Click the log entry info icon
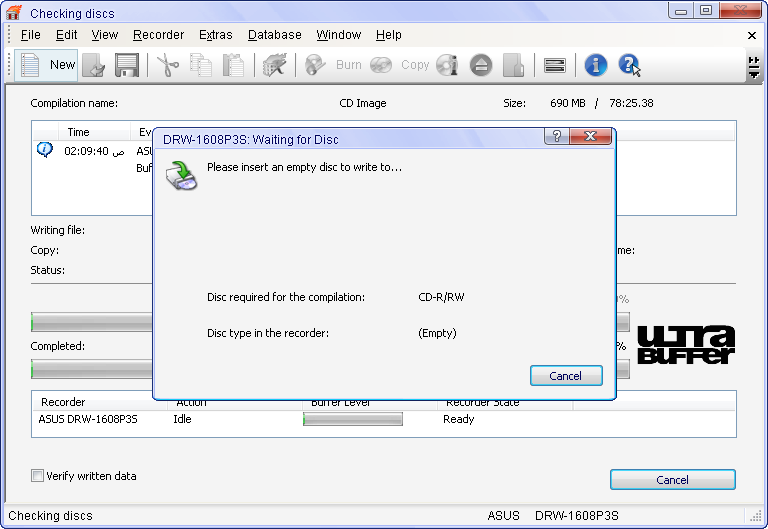 [45, 149]
